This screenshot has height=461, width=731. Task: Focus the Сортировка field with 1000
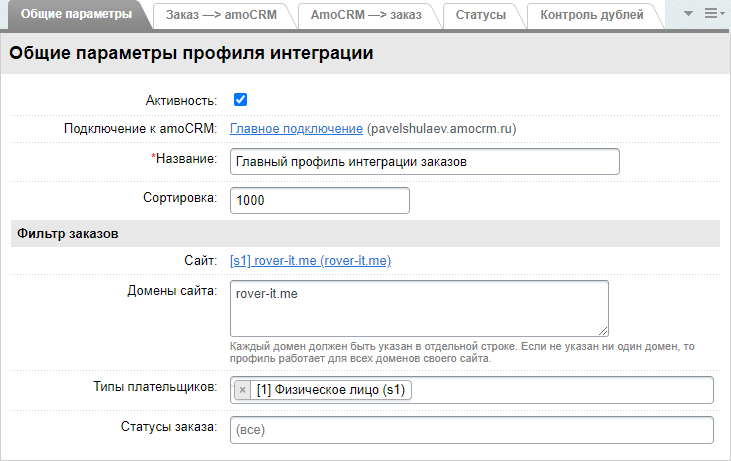320,200
